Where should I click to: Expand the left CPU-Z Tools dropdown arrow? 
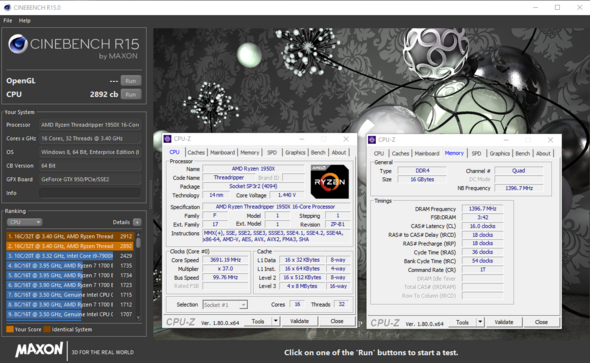pyautogui.click(x=276, y=321)
